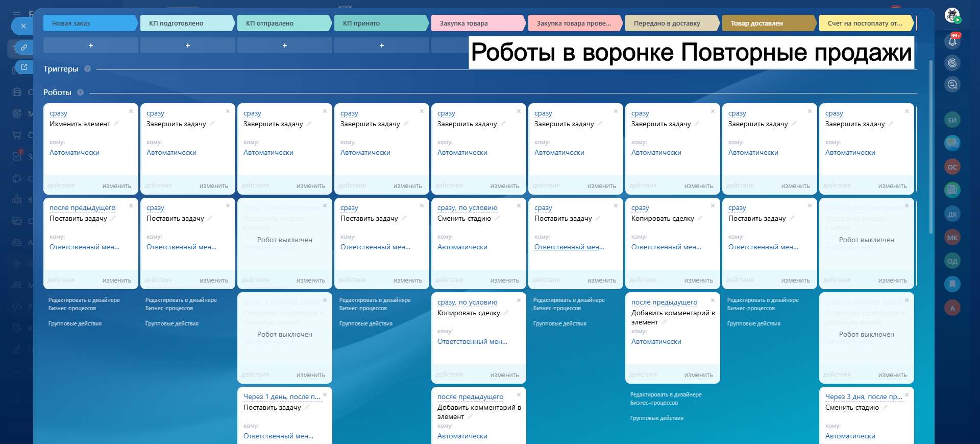Click pencil icon beside Изменить элемент
The height and width of the screenshot is (444, 980).
pos(116,124)
